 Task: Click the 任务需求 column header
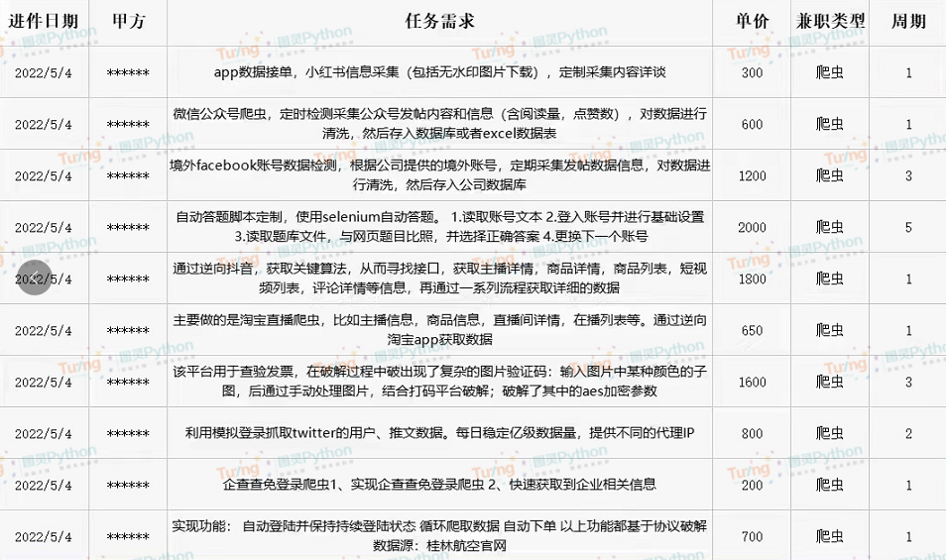click(440, 21)
